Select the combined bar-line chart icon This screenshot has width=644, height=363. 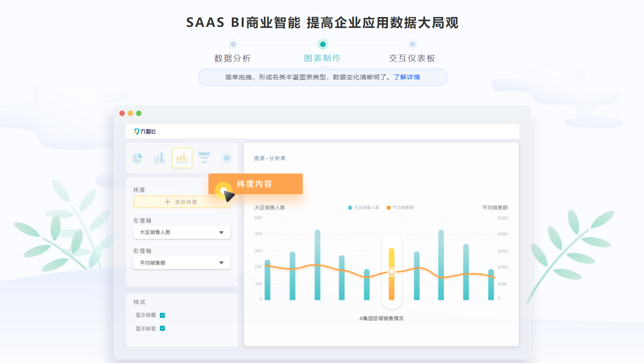tap(182, 158)
